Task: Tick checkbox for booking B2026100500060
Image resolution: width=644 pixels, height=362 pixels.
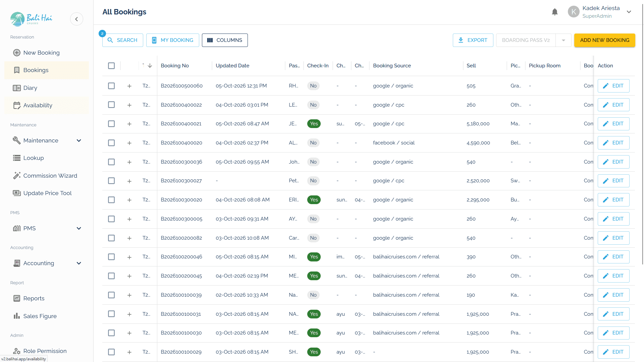Action: 111,86
